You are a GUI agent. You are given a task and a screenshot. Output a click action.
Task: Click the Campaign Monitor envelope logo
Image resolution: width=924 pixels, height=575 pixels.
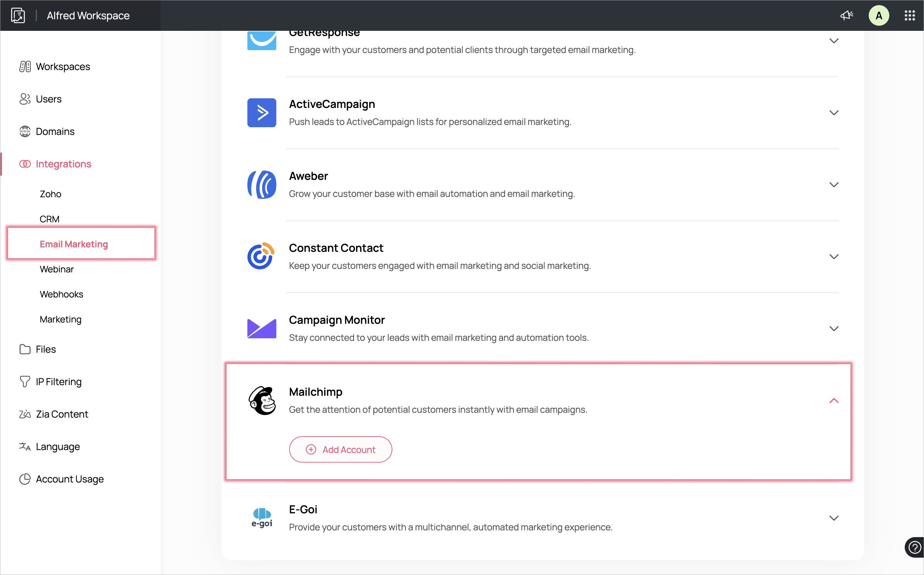pos(262,328)
